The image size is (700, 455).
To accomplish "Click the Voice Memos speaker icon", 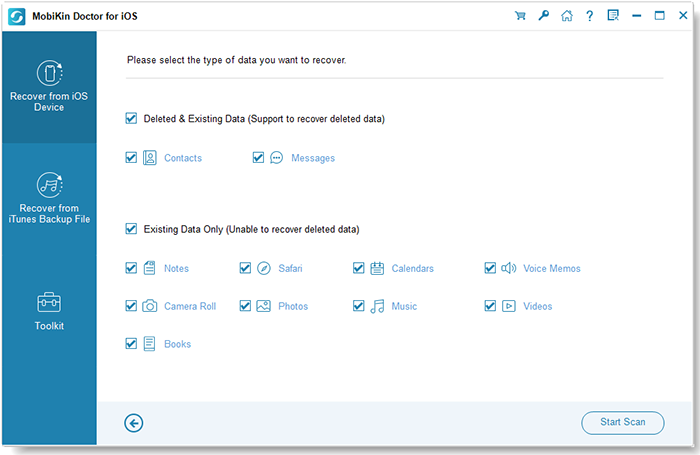I will pos(508,268).
